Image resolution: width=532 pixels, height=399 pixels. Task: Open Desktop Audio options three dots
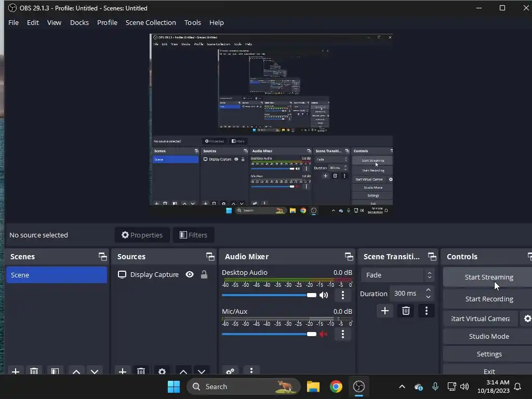tap(343, 295)
